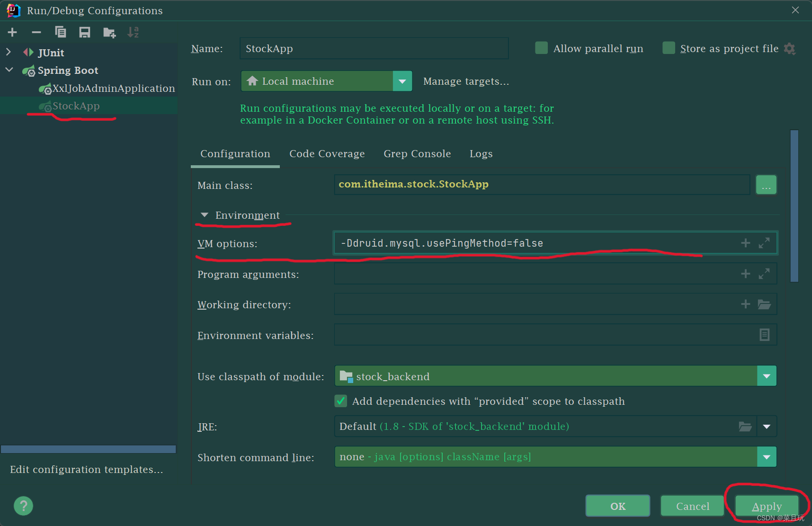
Task: Apply the configuration changes
Action: [766, 506]
